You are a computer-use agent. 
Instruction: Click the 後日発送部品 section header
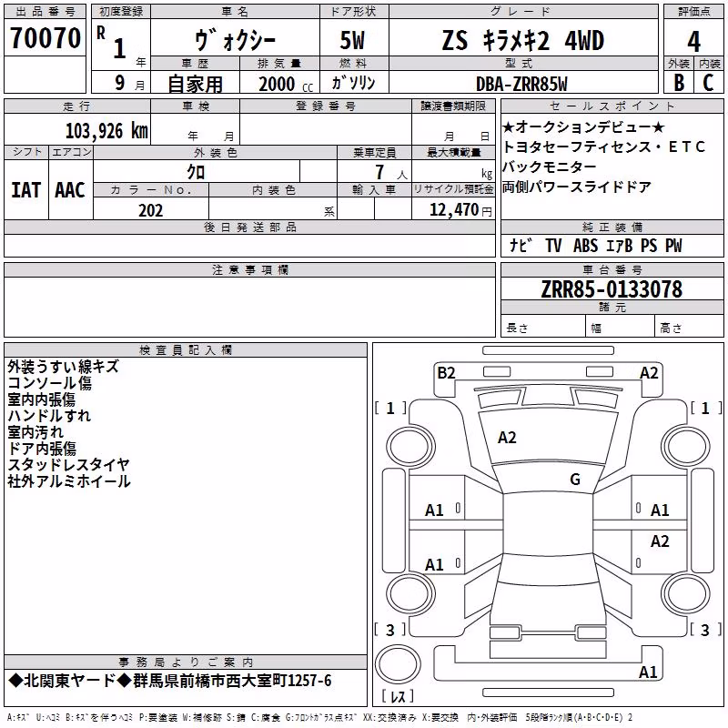249,227
